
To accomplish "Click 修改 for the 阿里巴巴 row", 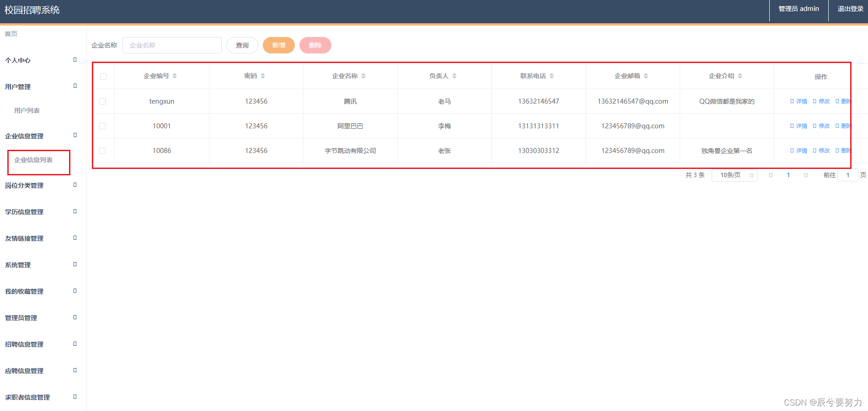I will pos(821,126).
